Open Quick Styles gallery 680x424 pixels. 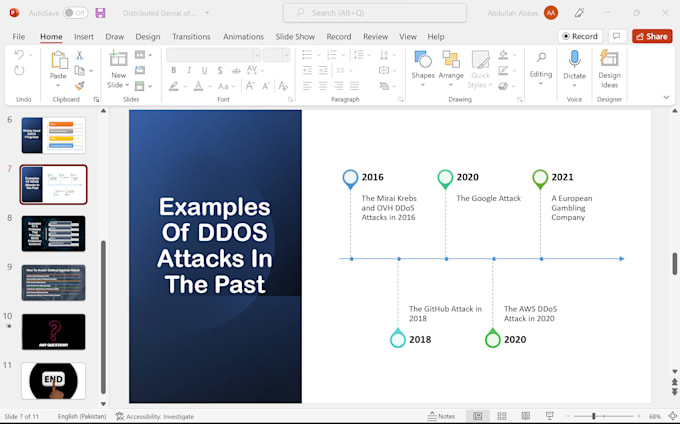pyautogui.click(x=480, y=69)
